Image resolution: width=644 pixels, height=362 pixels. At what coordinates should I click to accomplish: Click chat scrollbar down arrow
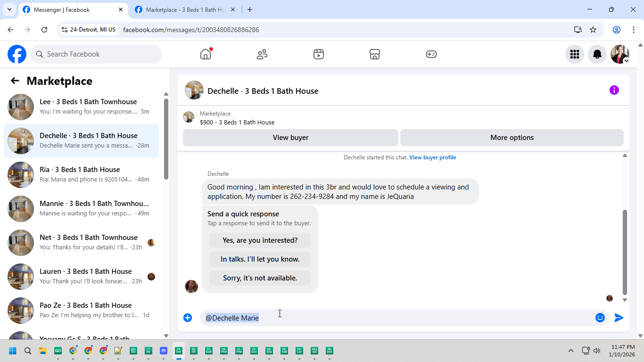pos(625,300)
